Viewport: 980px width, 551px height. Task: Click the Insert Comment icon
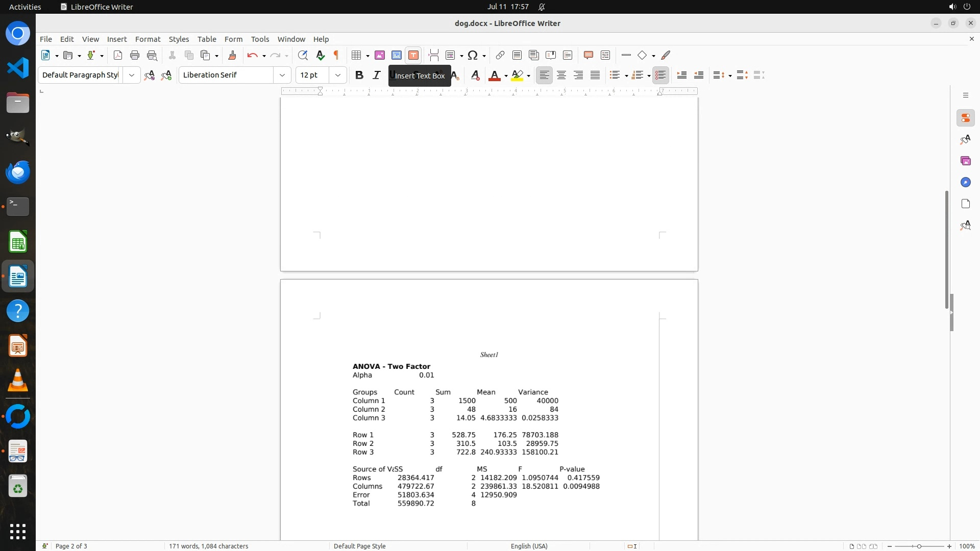588,55
